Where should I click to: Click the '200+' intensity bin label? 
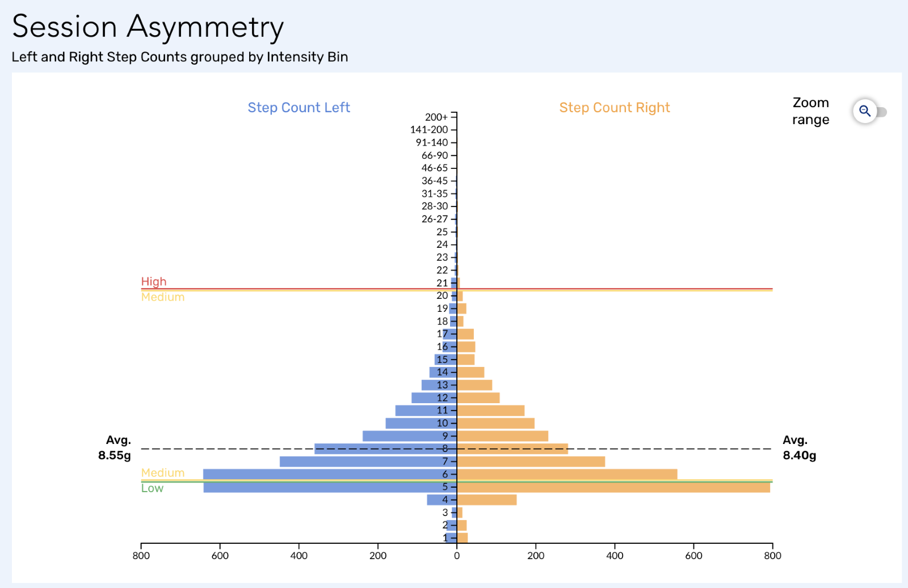point(436,117)
